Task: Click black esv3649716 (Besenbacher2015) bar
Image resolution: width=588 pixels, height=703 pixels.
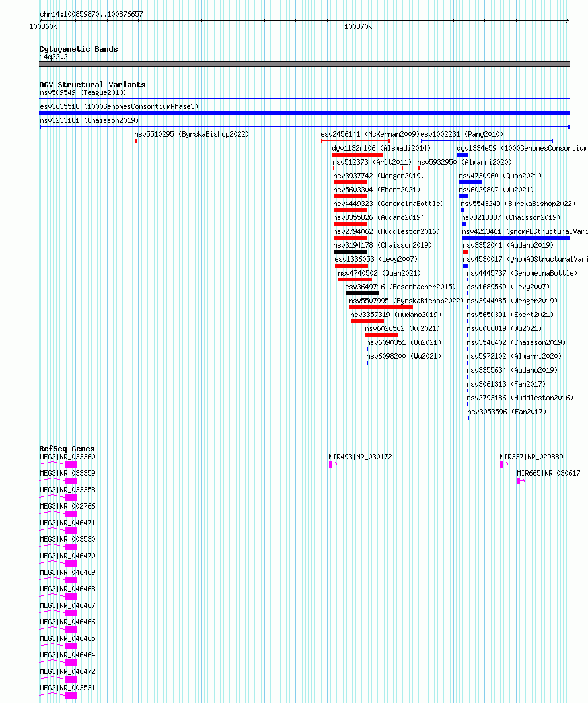Action: coord(363,293)
